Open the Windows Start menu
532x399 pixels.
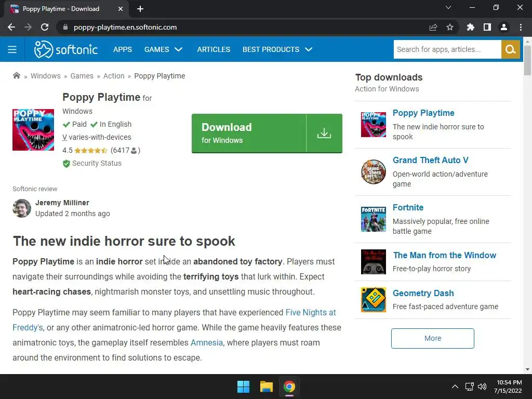pyautogui.click(x=243, y=387)
